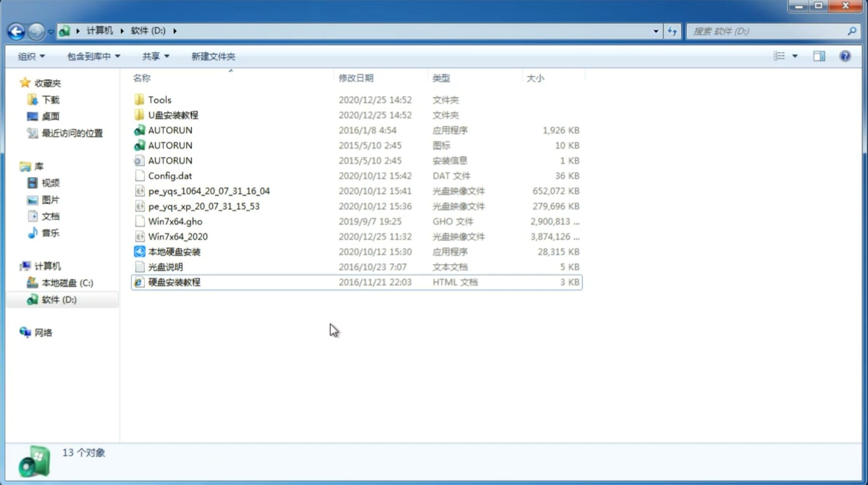Open the U盘安装教程 folder

(x=173, y=115)
